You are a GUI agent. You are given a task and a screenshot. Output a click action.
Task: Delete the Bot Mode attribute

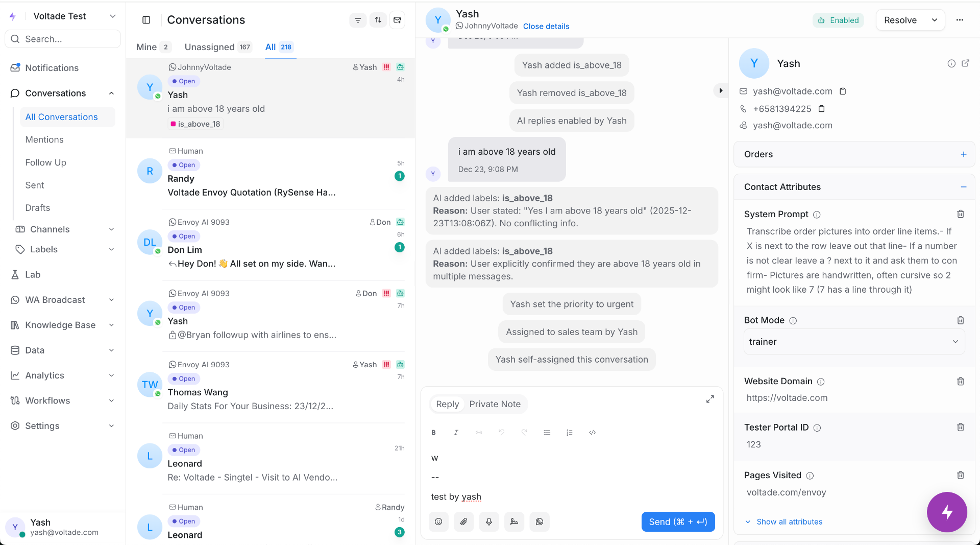coord(961,320)
